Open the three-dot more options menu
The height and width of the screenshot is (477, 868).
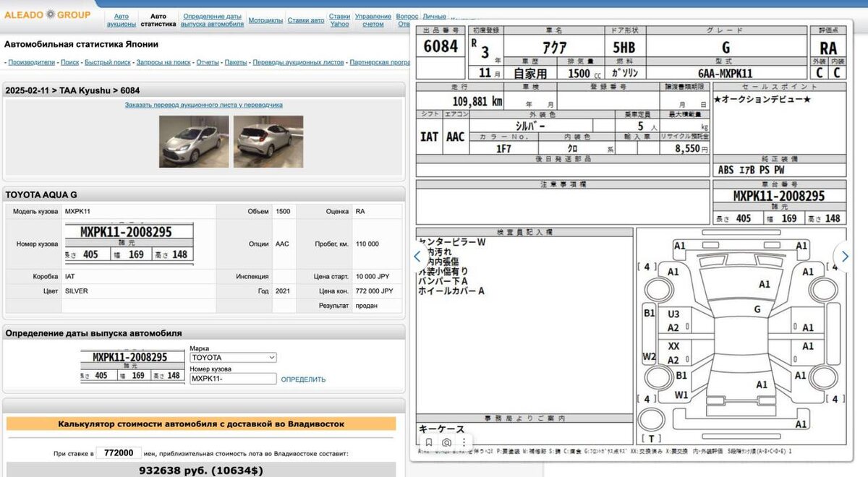[x=464, y=442]
